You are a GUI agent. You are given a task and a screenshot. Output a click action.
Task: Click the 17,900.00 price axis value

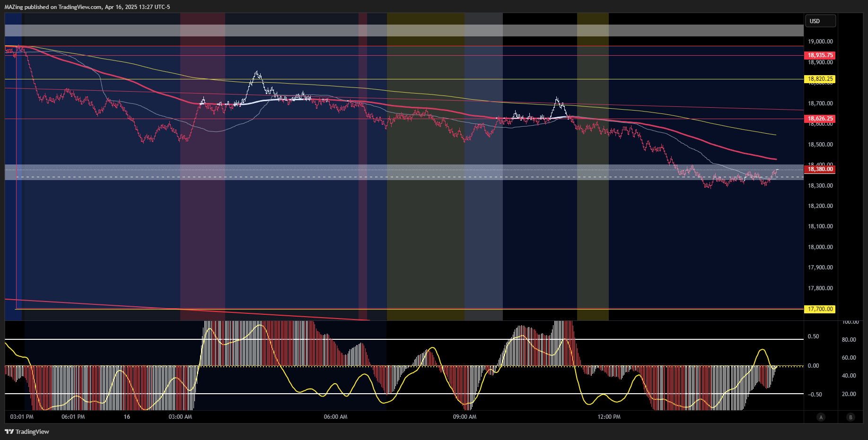820,267
